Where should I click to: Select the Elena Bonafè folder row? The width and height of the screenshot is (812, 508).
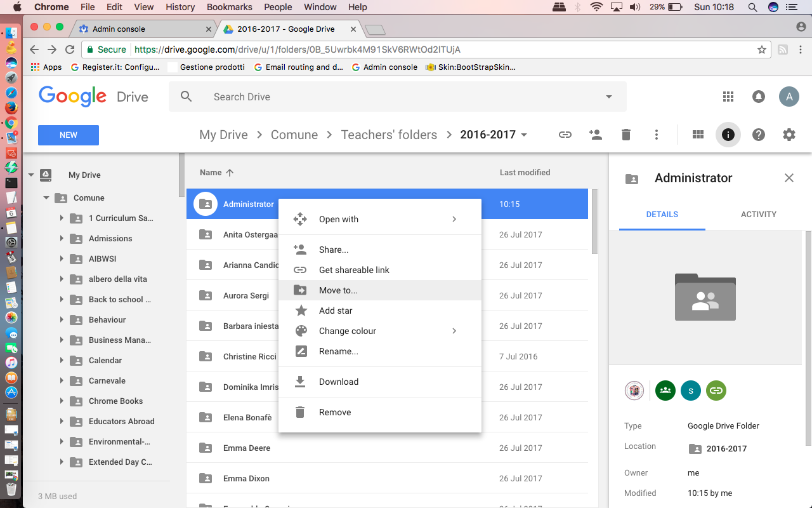point(387,417)
